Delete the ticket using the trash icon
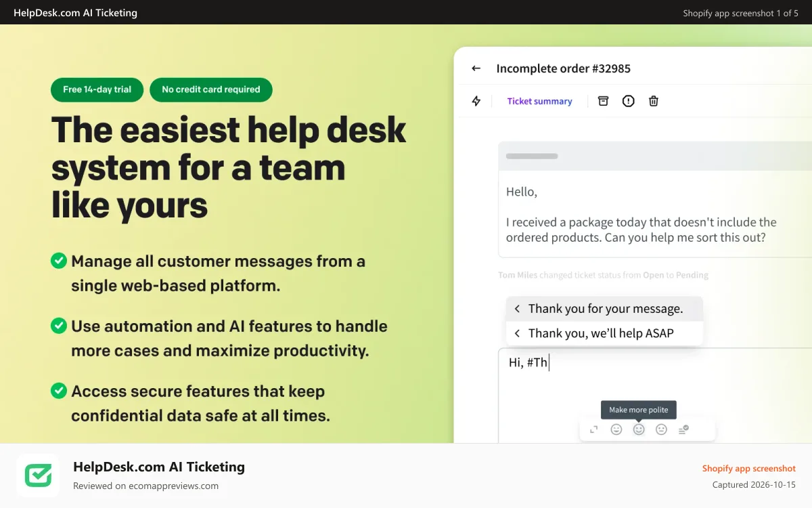Screen dimensions: 812x508 pyautogui.click(x=654, y=101)
